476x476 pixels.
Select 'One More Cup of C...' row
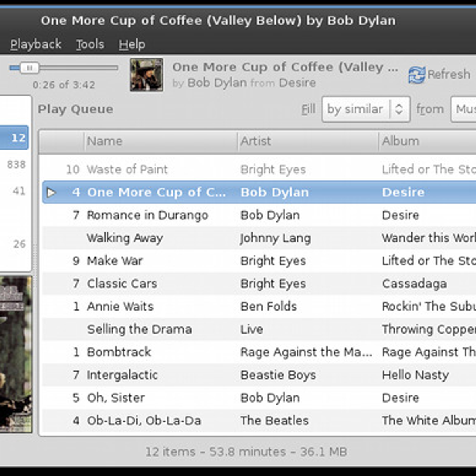(x=259, y=192)
